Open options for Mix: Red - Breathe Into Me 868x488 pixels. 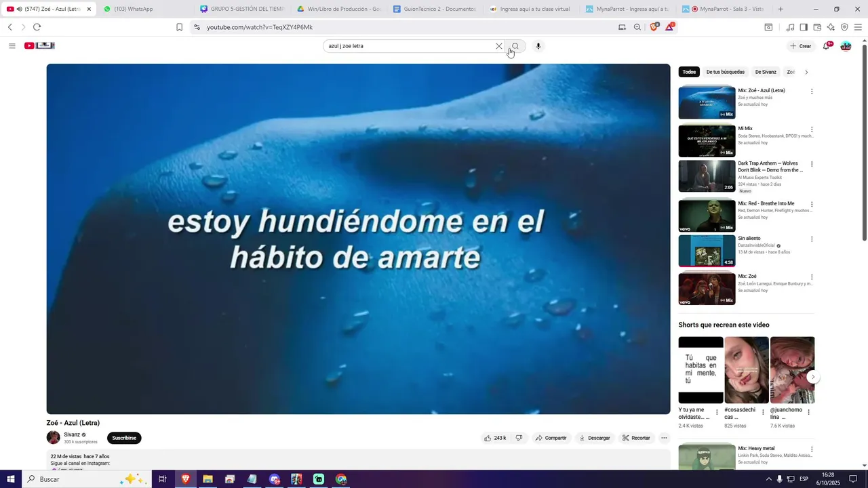[812, 204]
